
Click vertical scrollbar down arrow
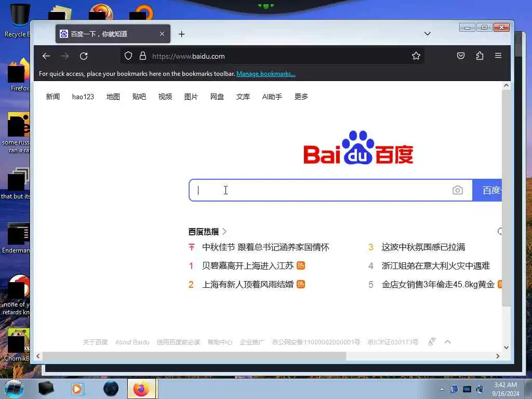coord(506,348)
